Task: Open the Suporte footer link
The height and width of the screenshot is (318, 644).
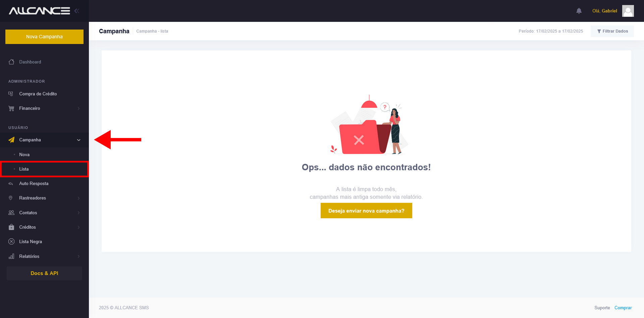Action: pos(602,308)
